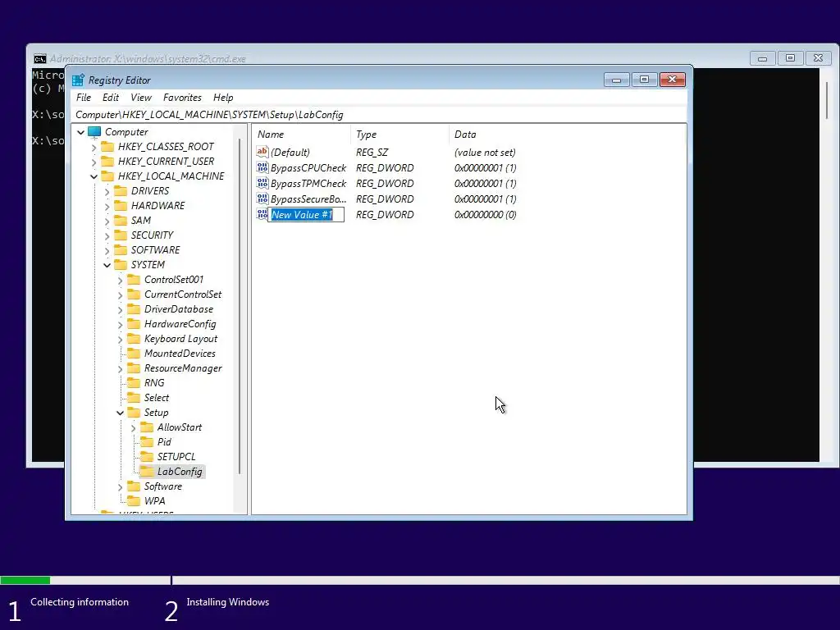840x630 pixels.
Task: Click the SYSTEM folder icon
Action: 121,265
